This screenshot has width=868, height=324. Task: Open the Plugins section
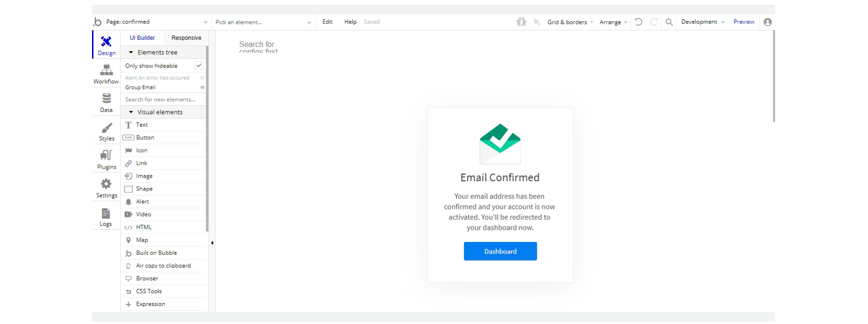click(107, 160)
